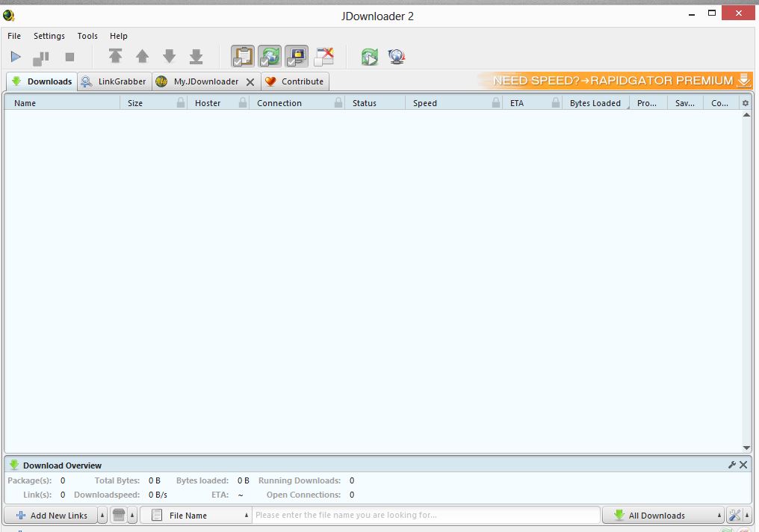The image size is (759, 532).
Task: Click the cleanup trash icon button
Action: [x=119, y=515]
